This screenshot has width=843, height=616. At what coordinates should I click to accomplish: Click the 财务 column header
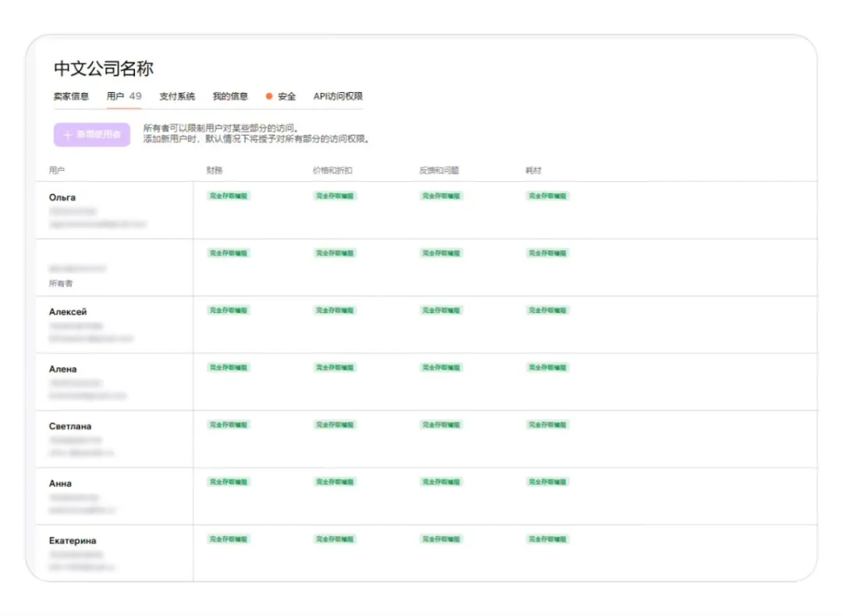tap(215, 170)
